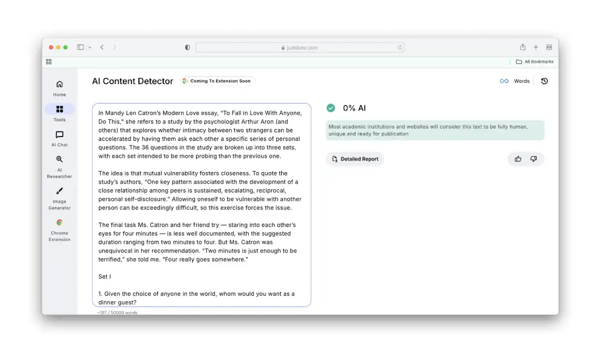Screen dimensions: 600x364
Task: Open the AI Researcher tool
Action: 59,167
